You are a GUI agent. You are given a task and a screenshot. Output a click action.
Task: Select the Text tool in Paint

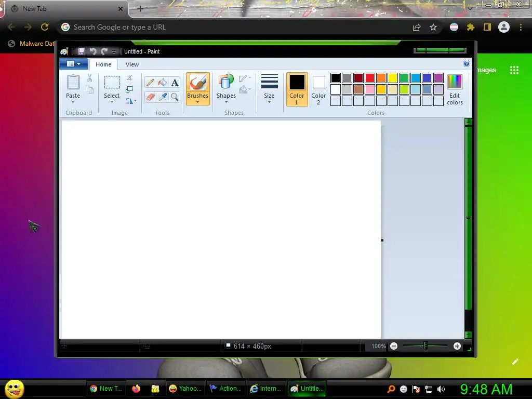(175, 83)
